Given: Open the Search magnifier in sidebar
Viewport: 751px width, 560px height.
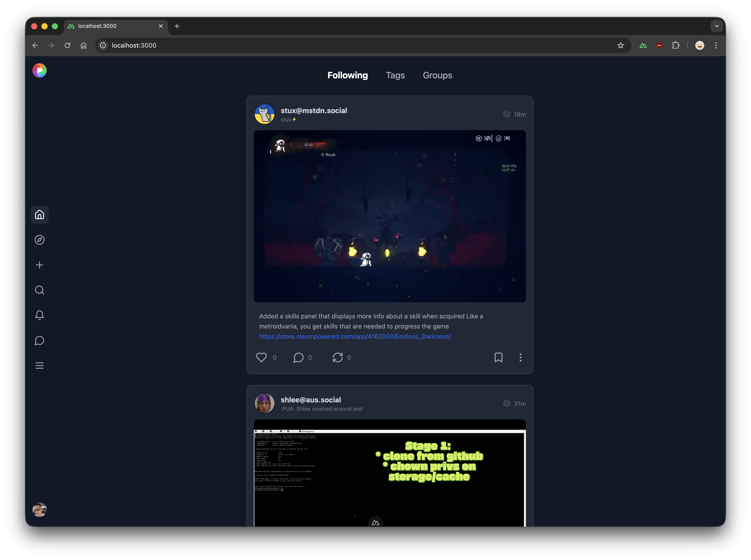Looking at the screenshot, I should [x=40, y=290].
